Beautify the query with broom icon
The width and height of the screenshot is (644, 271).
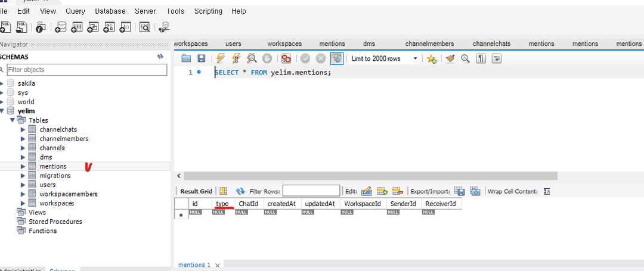451,58
